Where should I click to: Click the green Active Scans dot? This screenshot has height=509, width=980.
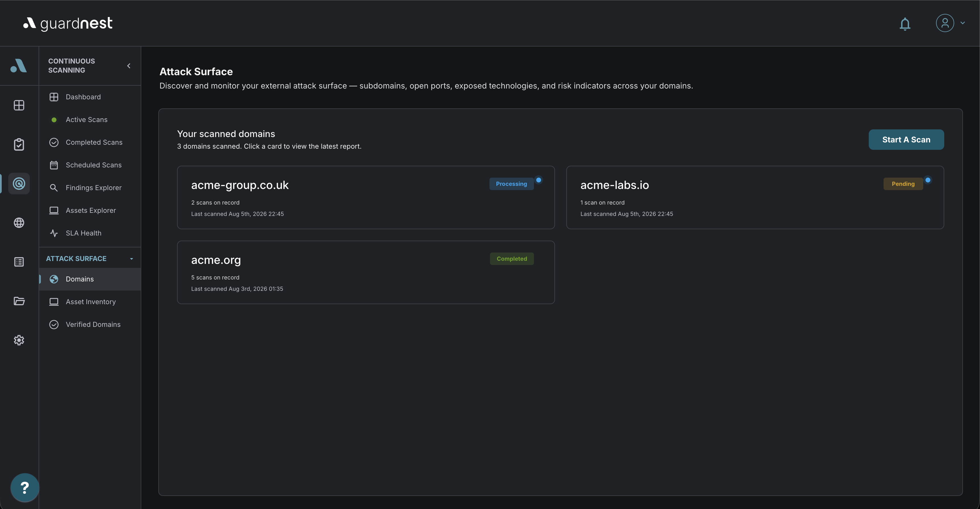54,120
